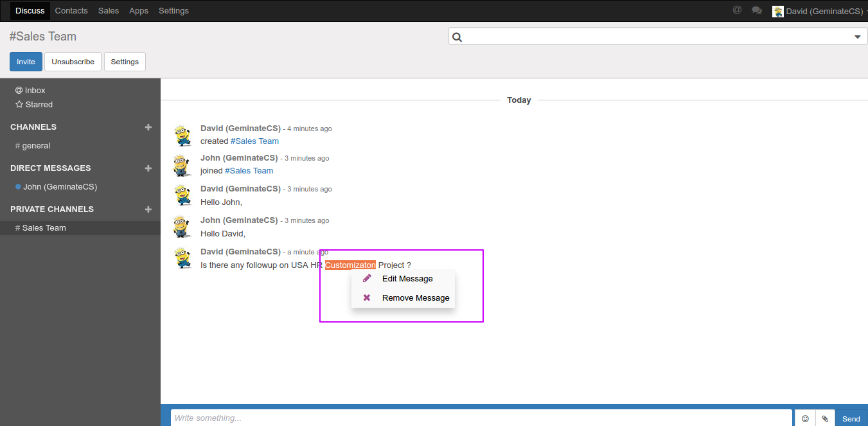868x426 pixels.
Task: Click the X icon beside Remove Message
Action: [367, 297]
